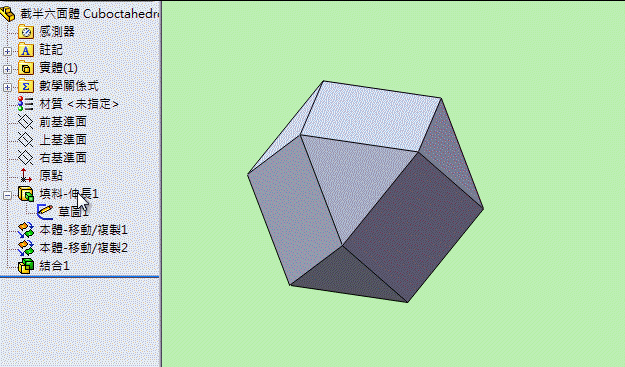Click the part icon beside 截半六面體 Cuboctahedron
Viewport: 625px width, 367px height.
[x=7, y=14]
